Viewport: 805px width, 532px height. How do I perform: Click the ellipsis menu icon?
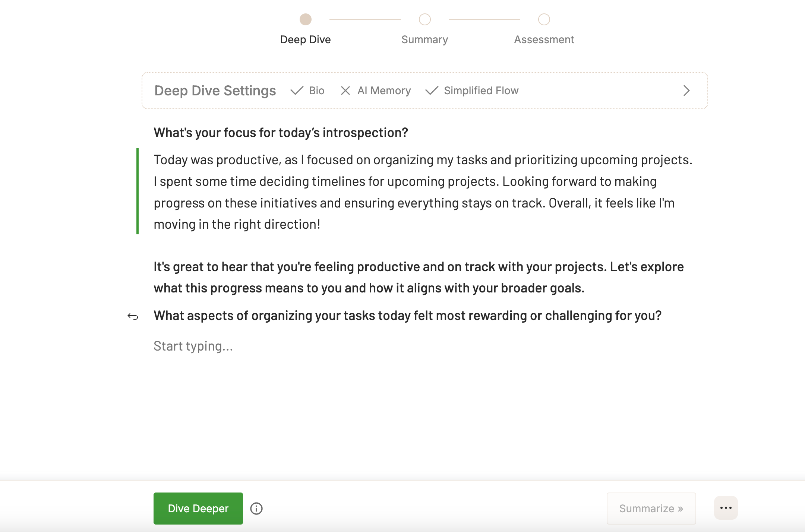pyautogui.click(x=726, y=508)
